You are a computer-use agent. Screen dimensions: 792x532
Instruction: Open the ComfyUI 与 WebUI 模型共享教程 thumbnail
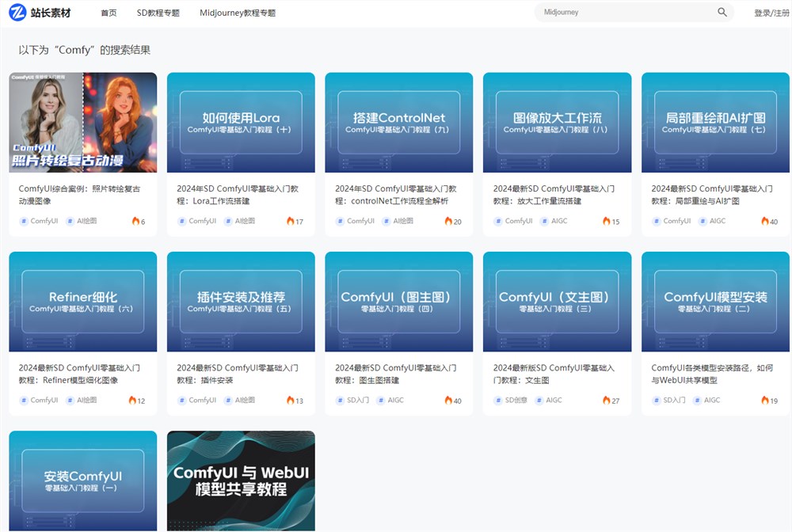tap(241, 481)
